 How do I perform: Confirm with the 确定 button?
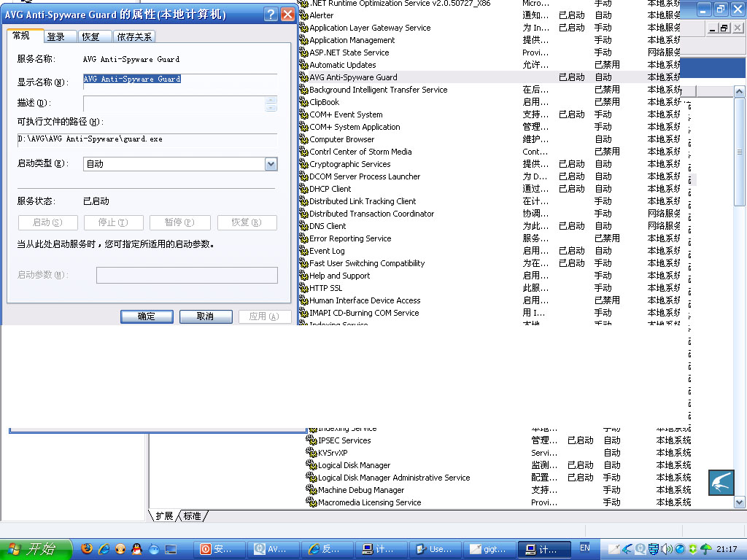[x=147, y=316]
